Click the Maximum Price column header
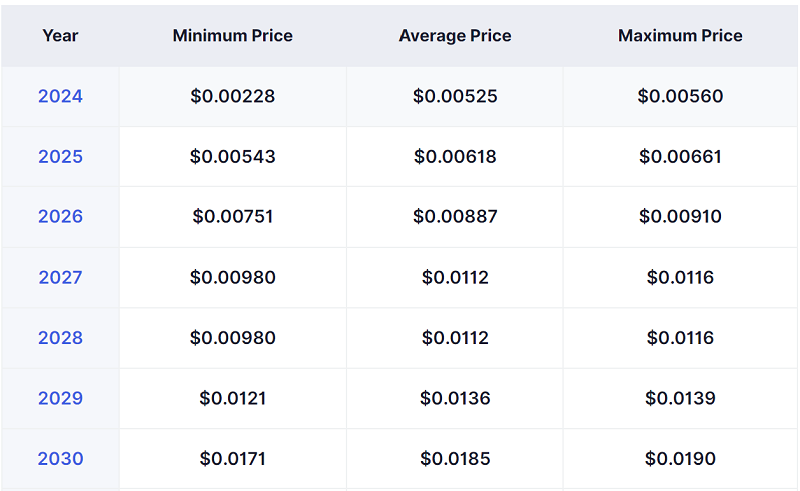The width and height of the screenshot is (800, 491). point(680,36)
